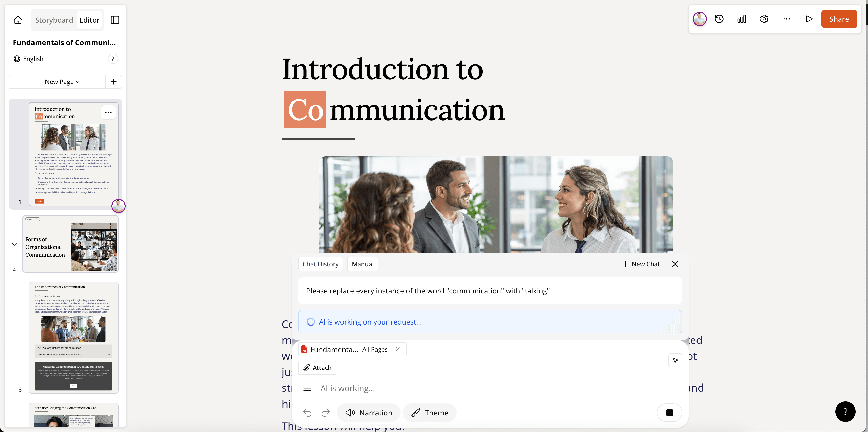Stop the AI request in progress
Screen dimensions: 868x432
[670, 413]
